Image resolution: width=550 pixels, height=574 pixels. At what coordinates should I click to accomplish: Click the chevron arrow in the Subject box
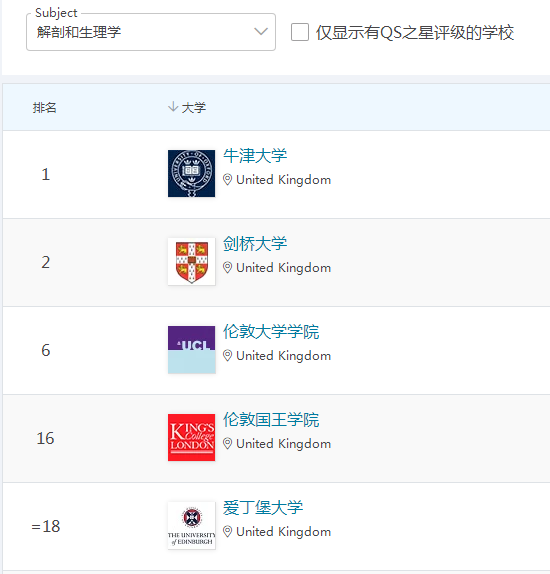tap(261, 31)
